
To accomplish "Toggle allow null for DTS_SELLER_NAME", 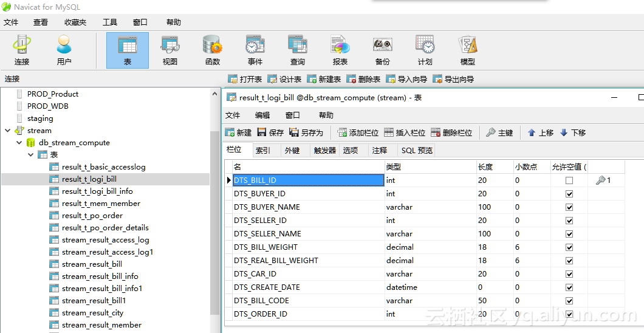I will [x=569, y=233].
